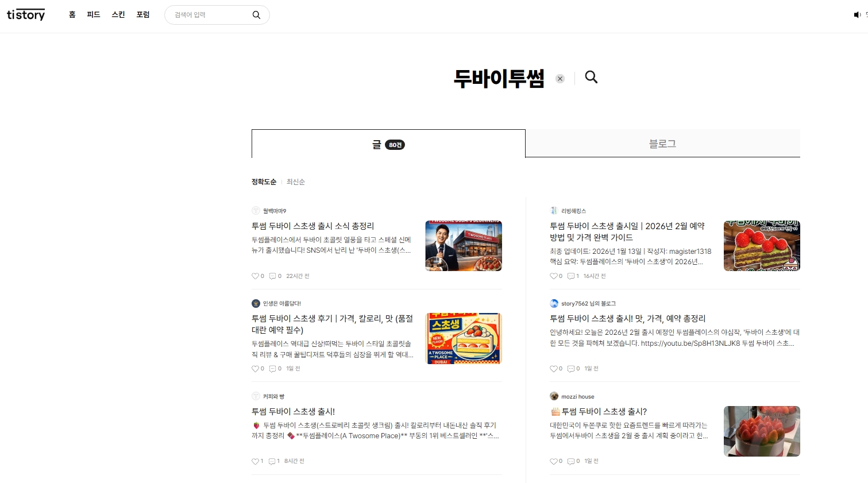Click the heart icon on 소식 총정리 post
Viewport: 868px width, 483px height.
(x=255, y=276)
